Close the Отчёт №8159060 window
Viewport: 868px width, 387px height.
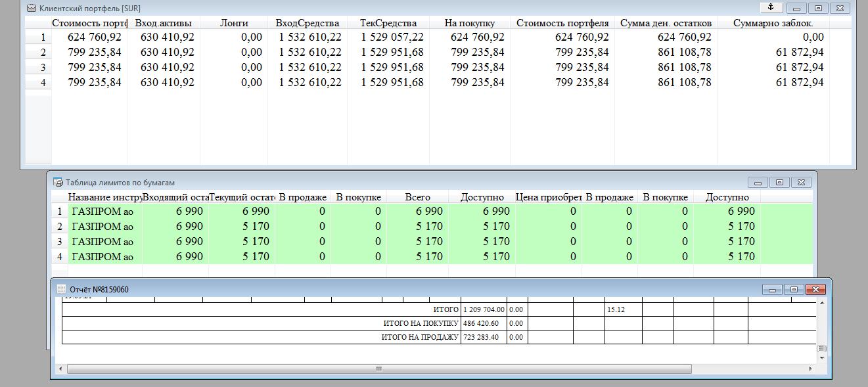[815, 289]
